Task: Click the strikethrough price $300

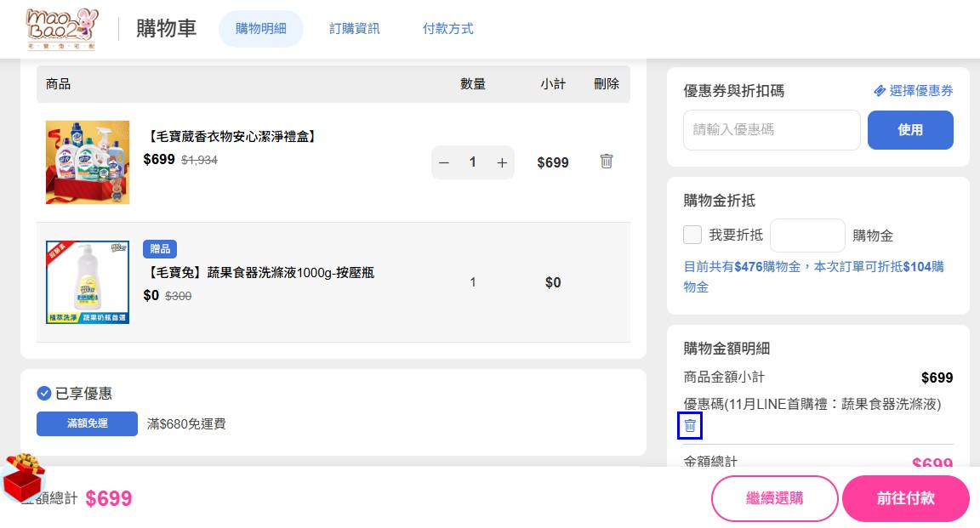Action: click(178, 296)
